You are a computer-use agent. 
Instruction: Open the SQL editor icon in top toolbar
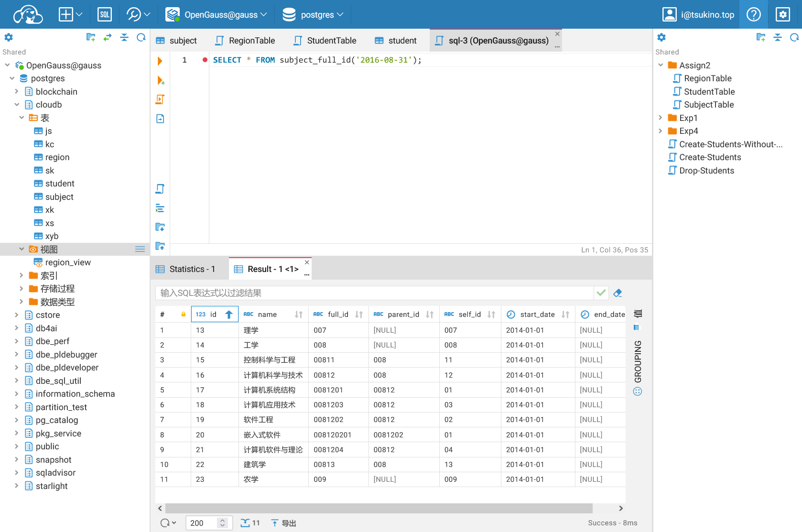(104, 15)
